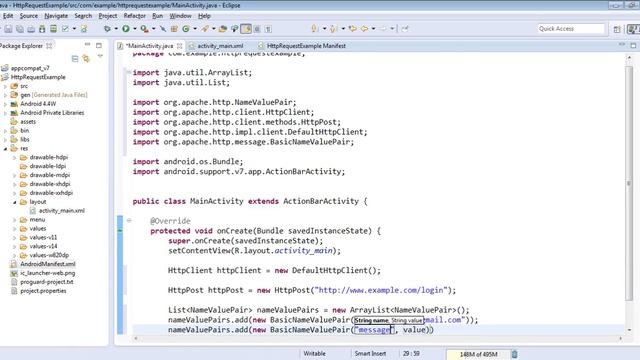
Task: Click the green New Java Class icon
Action: pyautogui.click(x=186, y=29)
